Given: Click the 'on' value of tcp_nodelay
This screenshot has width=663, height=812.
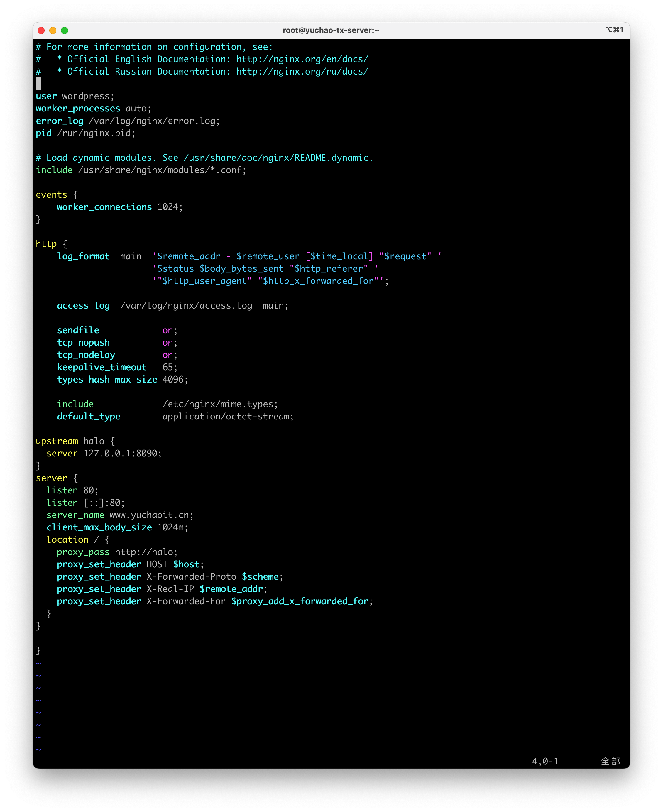Looking at the screenshot, I should click(x=168, y=355).
